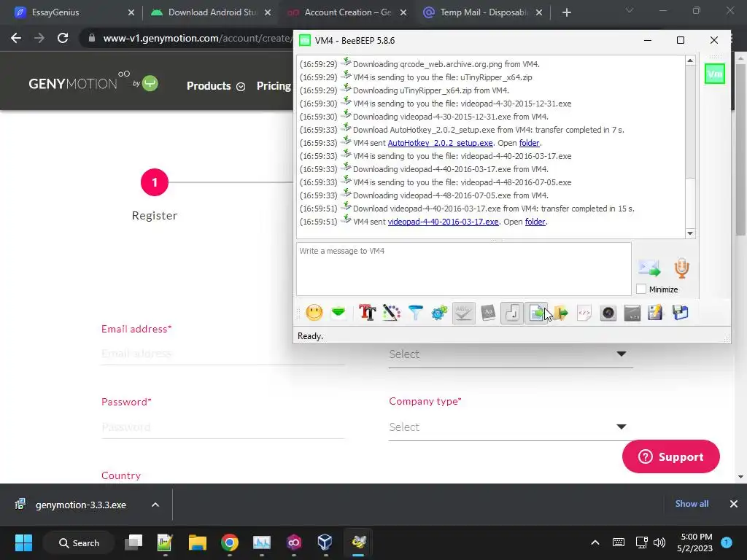Click the BeeBEEP bee icon on taskbar

(358, 542)
